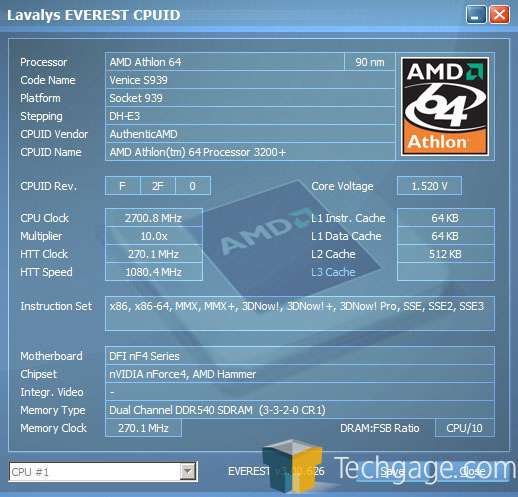Click the Dual Channel DDR540 SDRAM value
Viewport: 518px width, 497px height.
(300, 410)
